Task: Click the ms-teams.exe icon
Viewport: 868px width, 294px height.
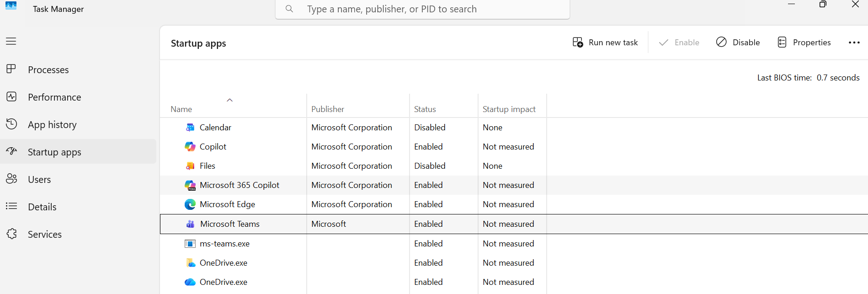Action: point(190,244)
